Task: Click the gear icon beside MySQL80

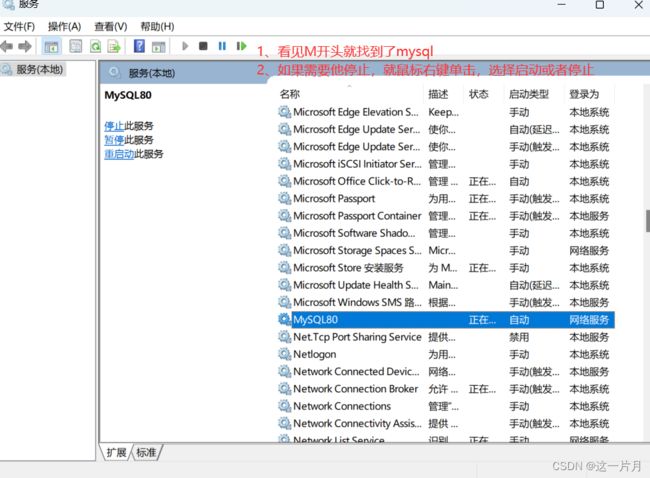Action: coord(284,319)
